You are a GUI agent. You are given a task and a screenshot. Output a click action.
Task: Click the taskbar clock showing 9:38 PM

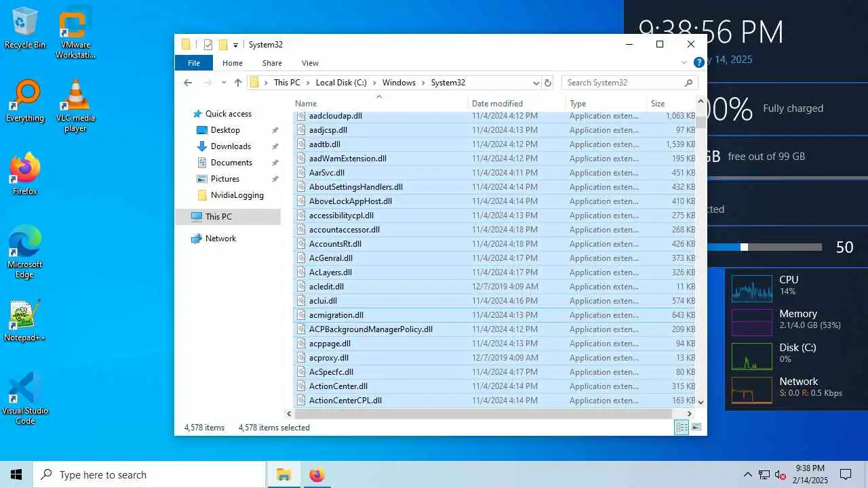(810, 474)
